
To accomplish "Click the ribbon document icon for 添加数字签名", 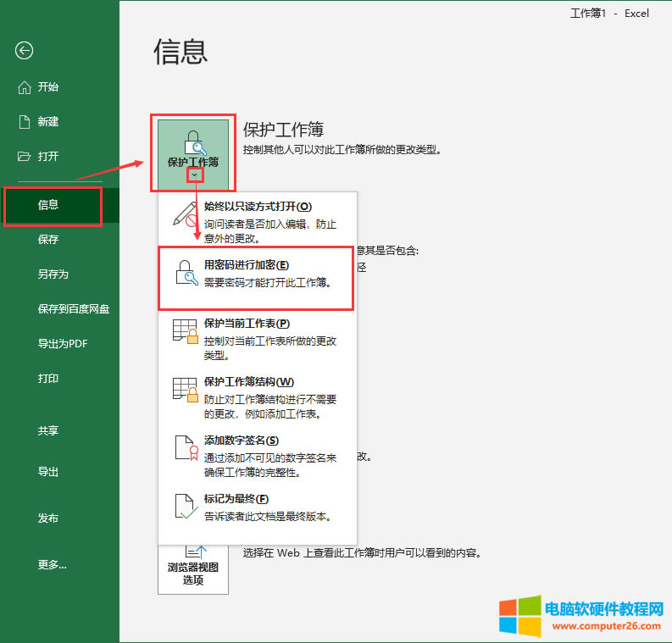I will [185, 448].
